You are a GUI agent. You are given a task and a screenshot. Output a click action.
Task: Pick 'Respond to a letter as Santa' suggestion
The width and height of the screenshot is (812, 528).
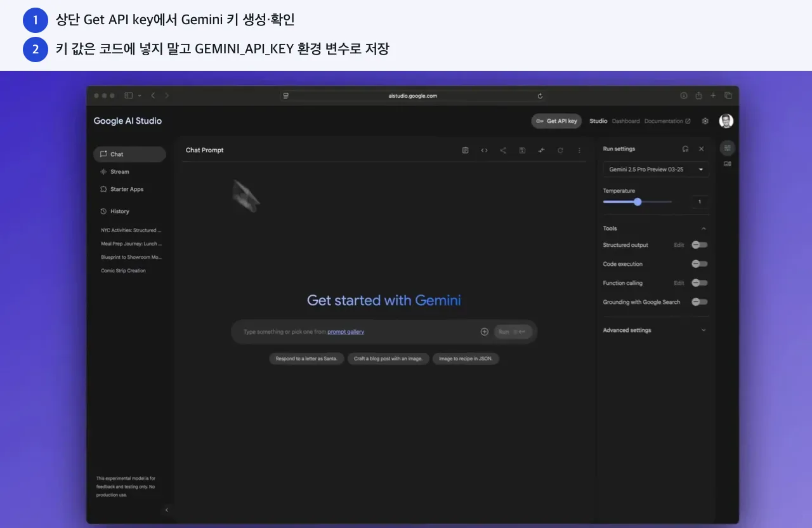pyautogui.click(x=307, y=359)
